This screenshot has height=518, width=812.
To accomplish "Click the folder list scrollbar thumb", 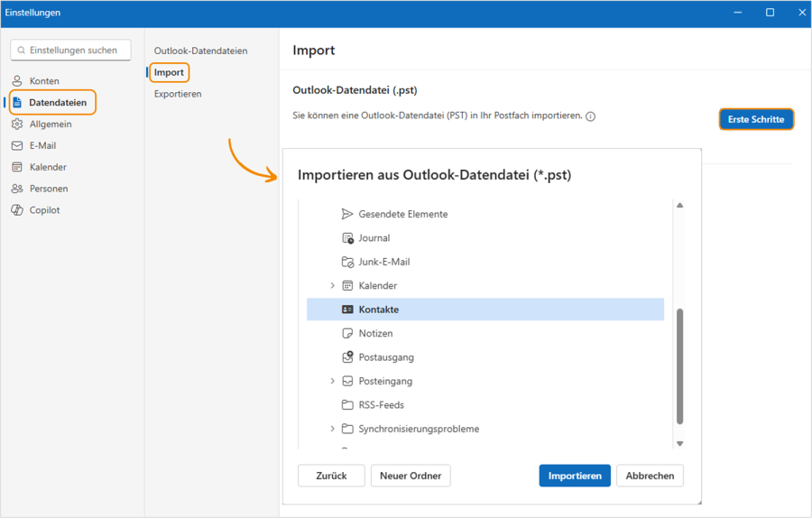I will pos(680,366).
